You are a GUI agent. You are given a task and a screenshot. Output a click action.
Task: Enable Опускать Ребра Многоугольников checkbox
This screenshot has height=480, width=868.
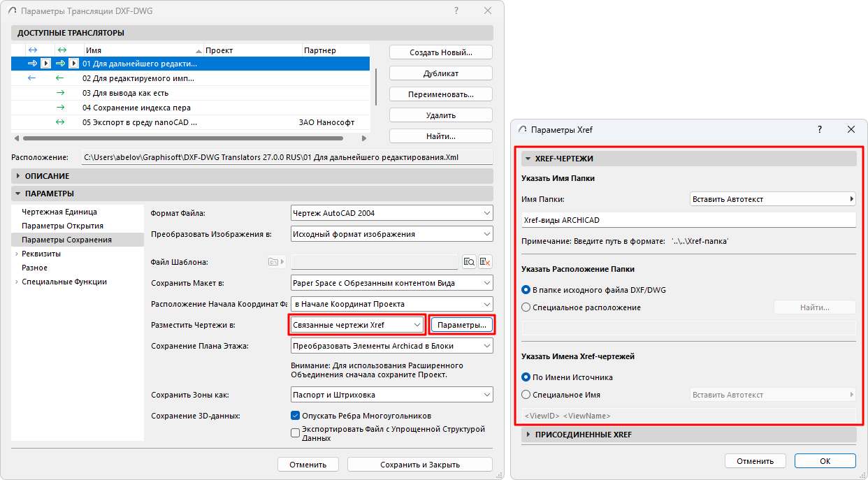[x=295, y=416]
